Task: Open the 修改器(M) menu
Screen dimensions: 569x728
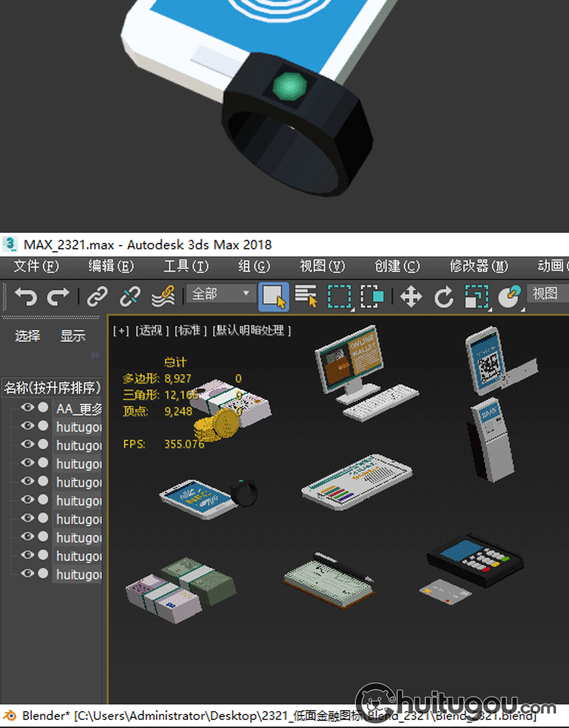Action: pyautogui.click(x=479, y=266)
